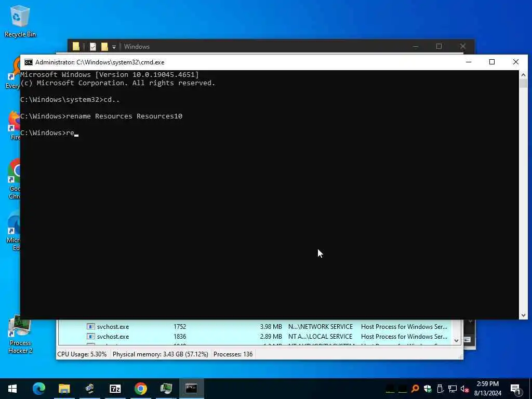Click Safely Remove Hardware tray icon
This screenshot has width=532, height=399.
[440, 389]
